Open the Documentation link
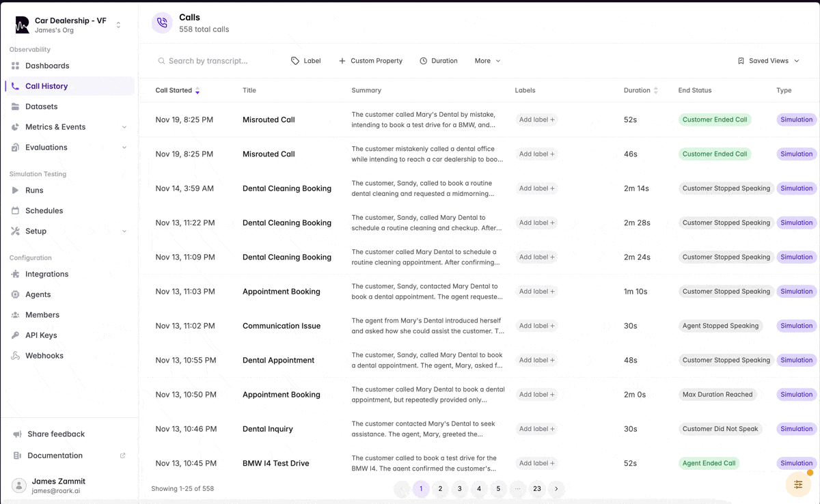 coord(55,456)
